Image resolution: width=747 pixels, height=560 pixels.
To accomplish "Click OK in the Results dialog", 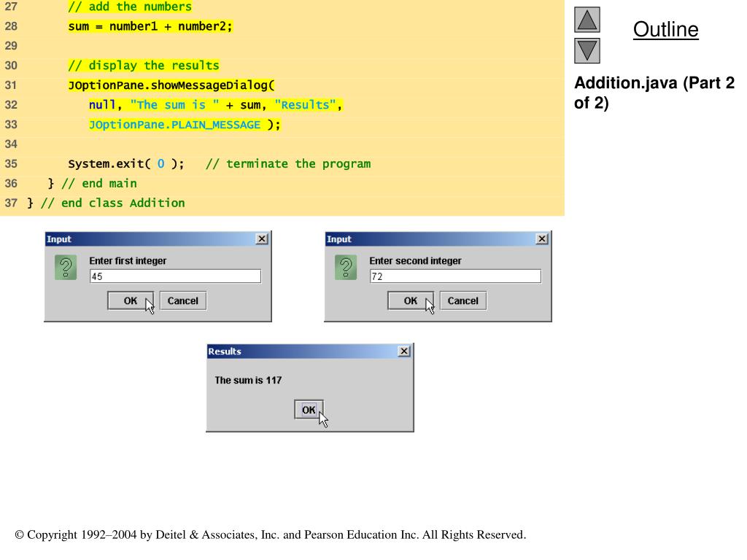I will point(309,410).
